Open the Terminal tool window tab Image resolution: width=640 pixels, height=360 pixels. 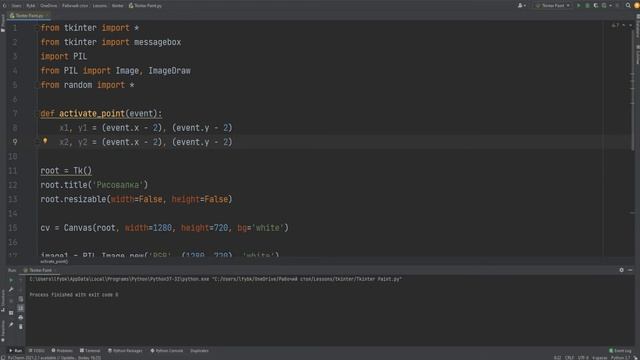(90, 351)
